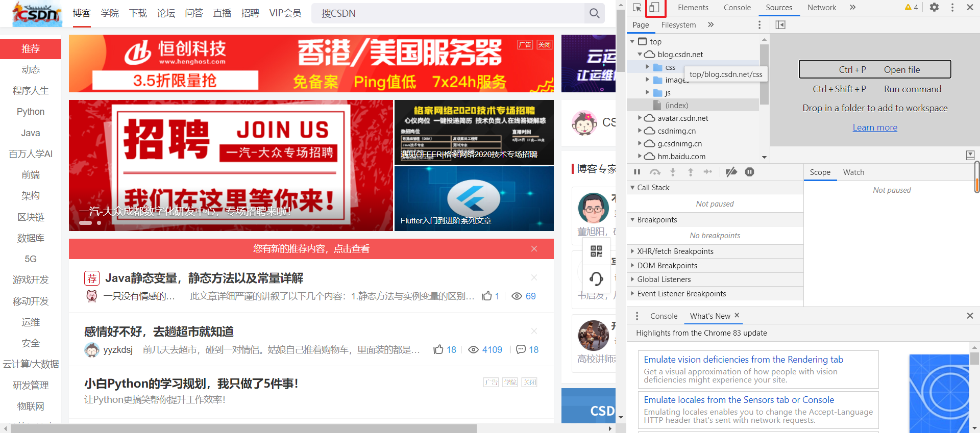Open the DevTools settings gear
This screenshot has height=433, width=980.
934,7
